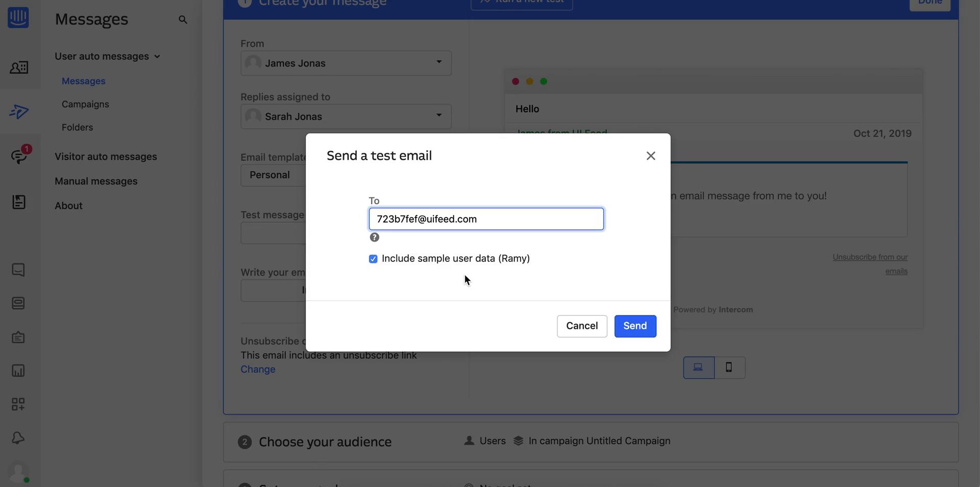The width and height of the screenshot is (980, 487).
Task: Click the Send button
Action: coord(635,326)
